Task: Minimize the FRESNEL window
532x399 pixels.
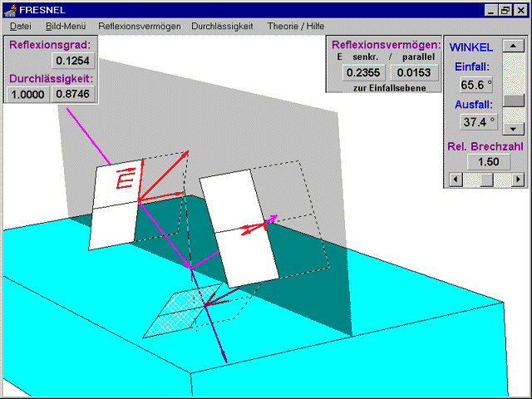Action: [490, 11]
